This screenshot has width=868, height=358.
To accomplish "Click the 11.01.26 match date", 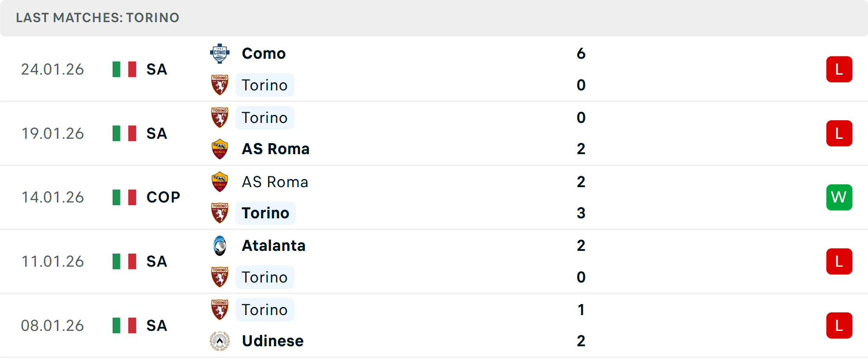I will click(52, 261).
